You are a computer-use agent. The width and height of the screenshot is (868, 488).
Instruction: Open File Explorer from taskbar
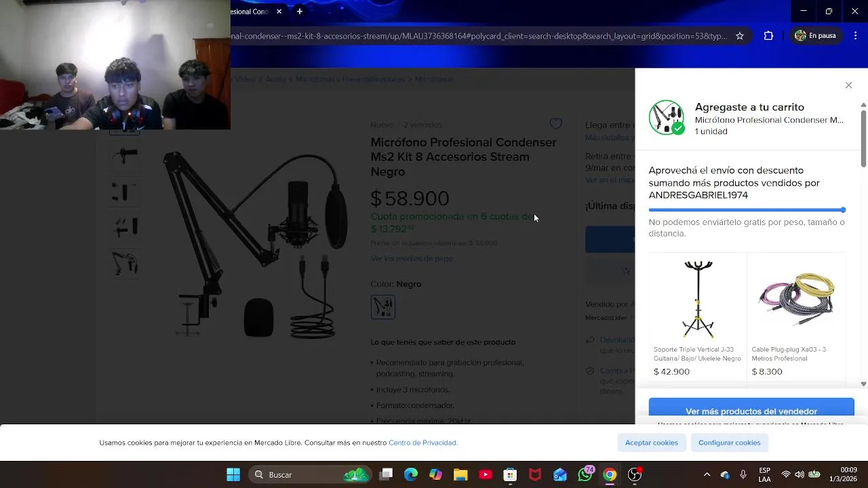460,474
